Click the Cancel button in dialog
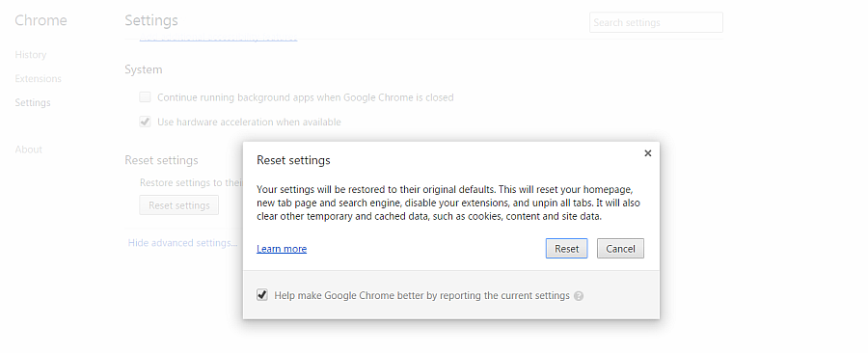 coord(620,249)
